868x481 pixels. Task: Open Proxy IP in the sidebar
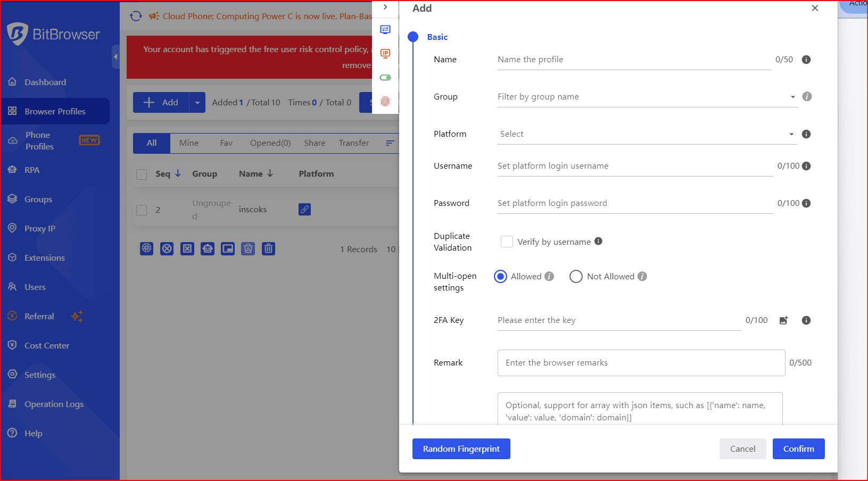pos(40,228)
